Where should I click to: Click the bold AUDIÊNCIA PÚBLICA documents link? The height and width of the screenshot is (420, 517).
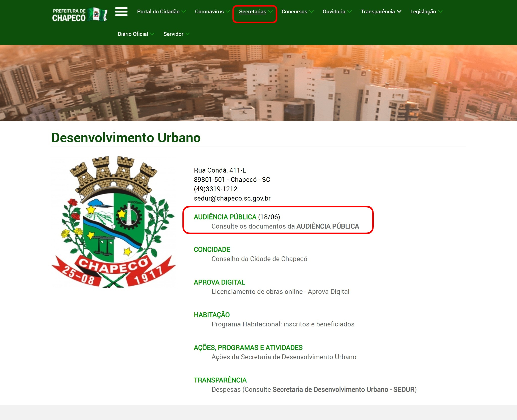[328, 226]
